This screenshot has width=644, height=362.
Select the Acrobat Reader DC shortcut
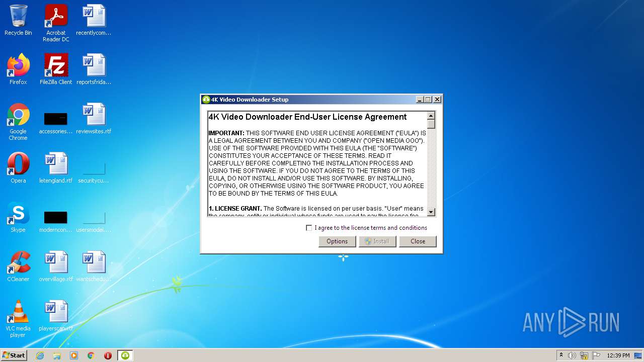pos(56,23)
